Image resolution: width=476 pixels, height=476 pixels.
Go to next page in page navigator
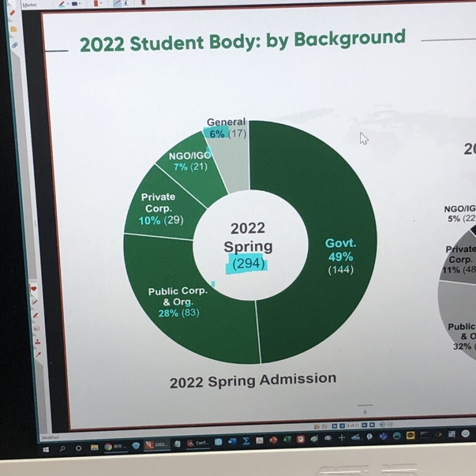tap(365, 425)
